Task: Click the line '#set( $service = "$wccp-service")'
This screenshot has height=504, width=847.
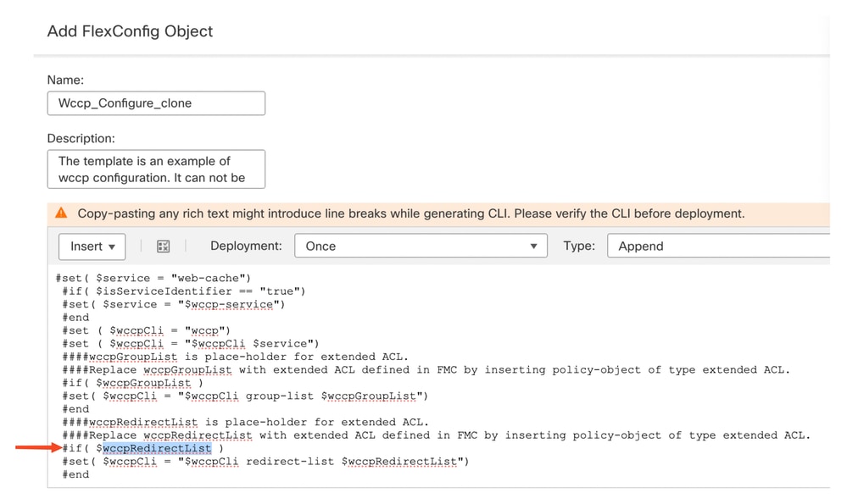Action: coord(174,304)
